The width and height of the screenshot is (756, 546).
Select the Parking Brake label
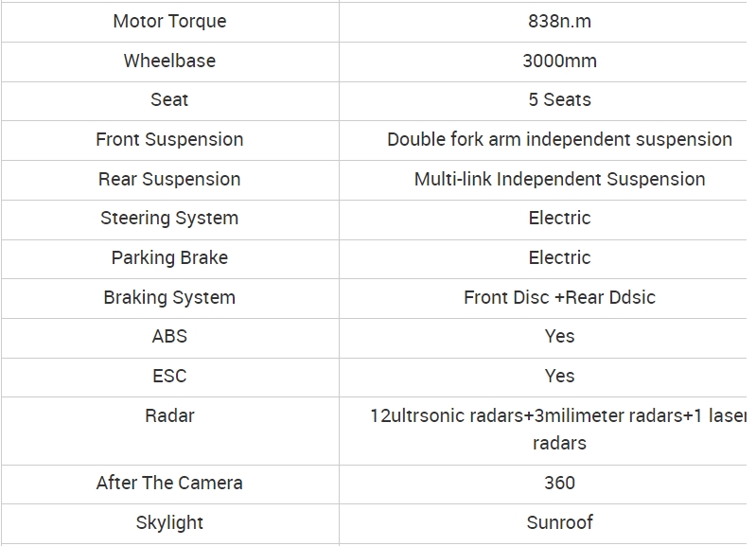[x=169, y=257]
